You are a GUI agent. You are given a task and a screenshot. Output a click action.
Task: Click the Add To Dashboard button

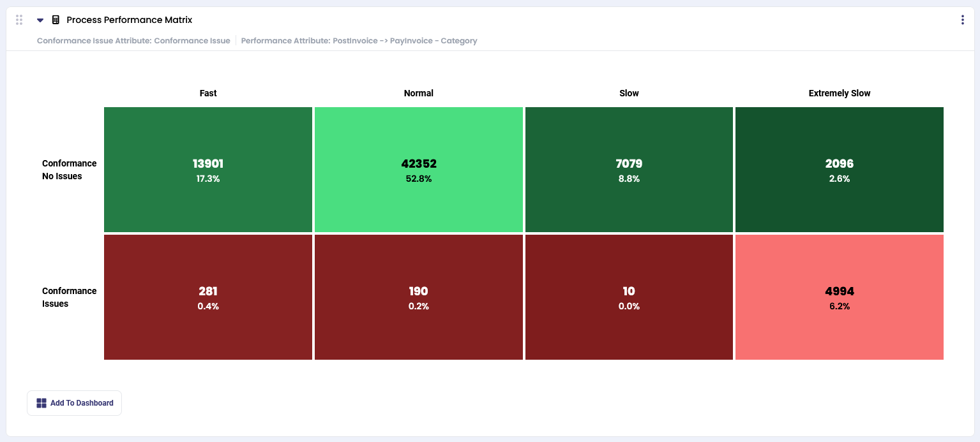point(74,403)
